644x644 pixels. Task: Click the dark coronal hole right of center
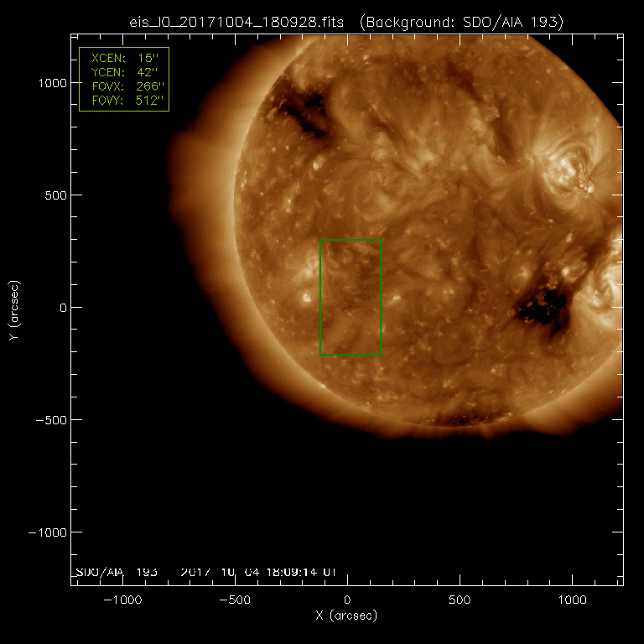point(543,309)
